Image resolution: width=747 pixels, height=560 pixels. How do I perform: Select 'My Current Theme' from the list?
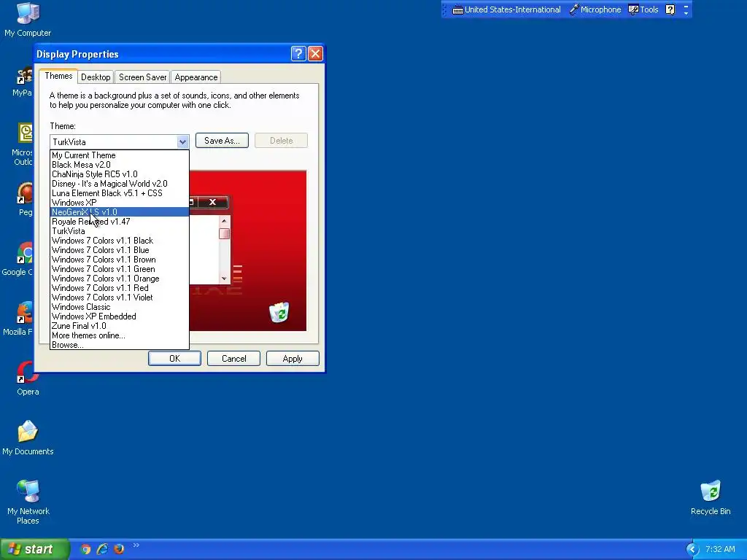(x=120, y=155)
